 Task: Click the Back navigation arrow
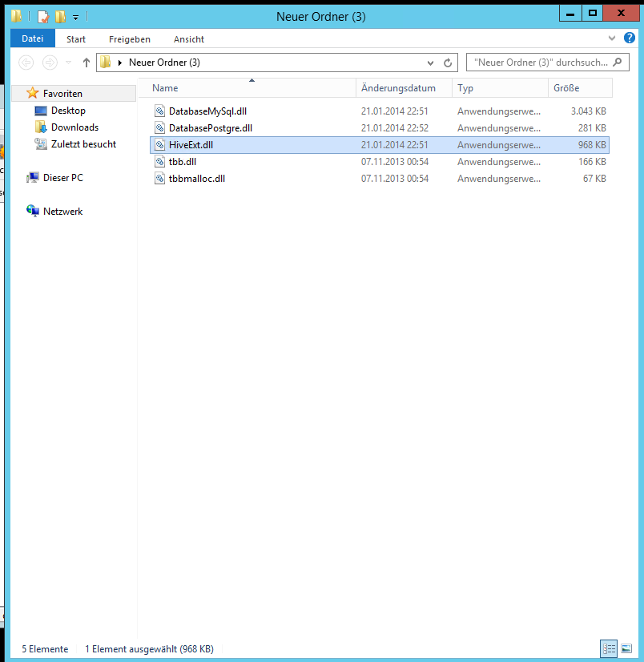click(26, 63)
